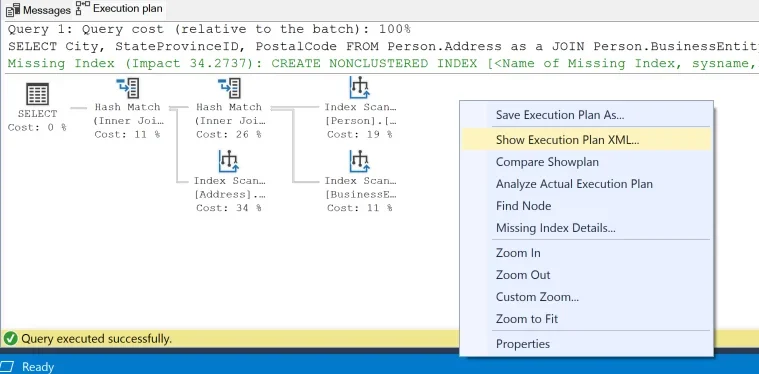
Task: Click the '[BusinessE...' label text
Action: click(361, 194)
